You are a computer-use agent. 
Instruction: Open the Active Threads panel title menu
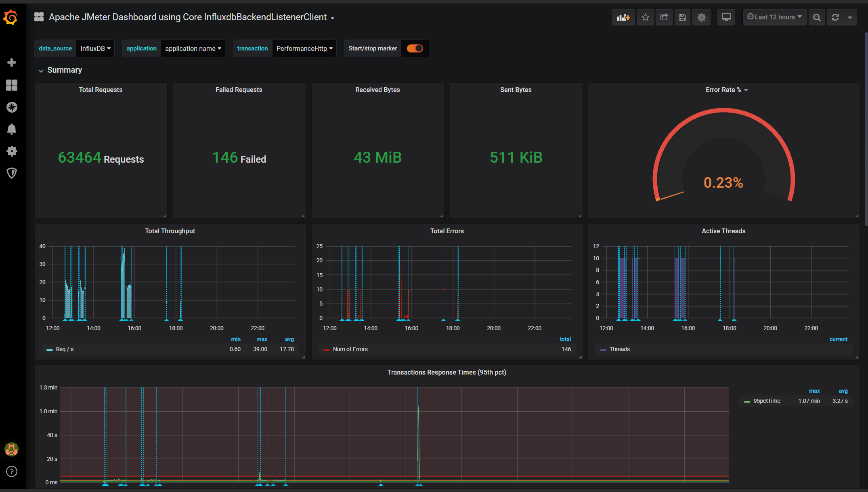tap(723, 231)
